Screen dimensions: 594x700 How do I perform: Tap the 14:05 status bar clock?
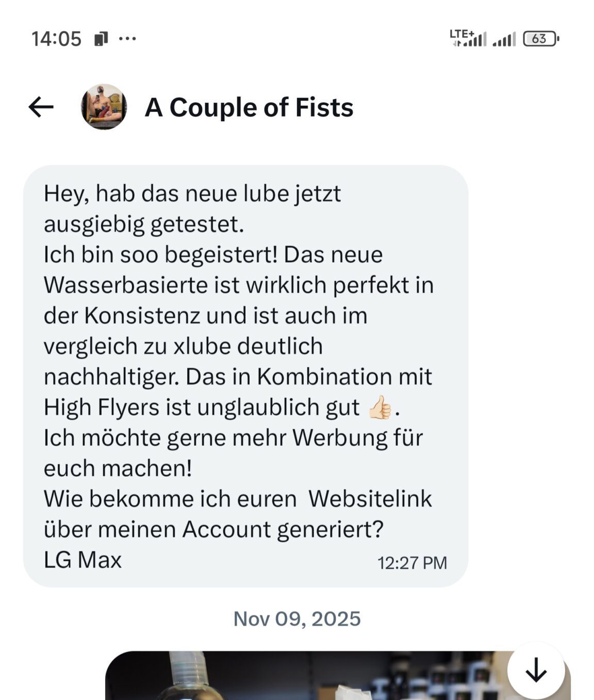(56, 39)
